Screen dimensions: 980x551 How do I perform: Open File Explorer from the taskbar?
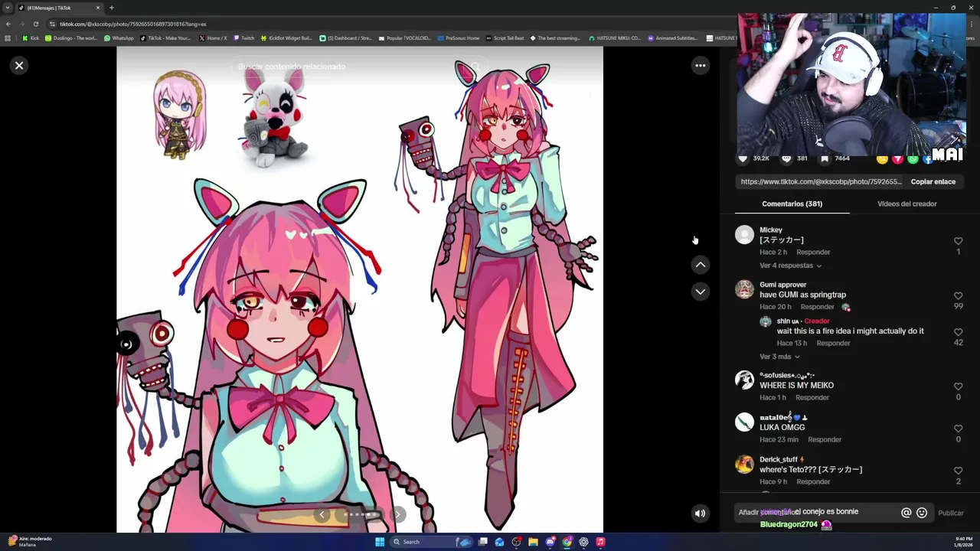coord(533,542)
